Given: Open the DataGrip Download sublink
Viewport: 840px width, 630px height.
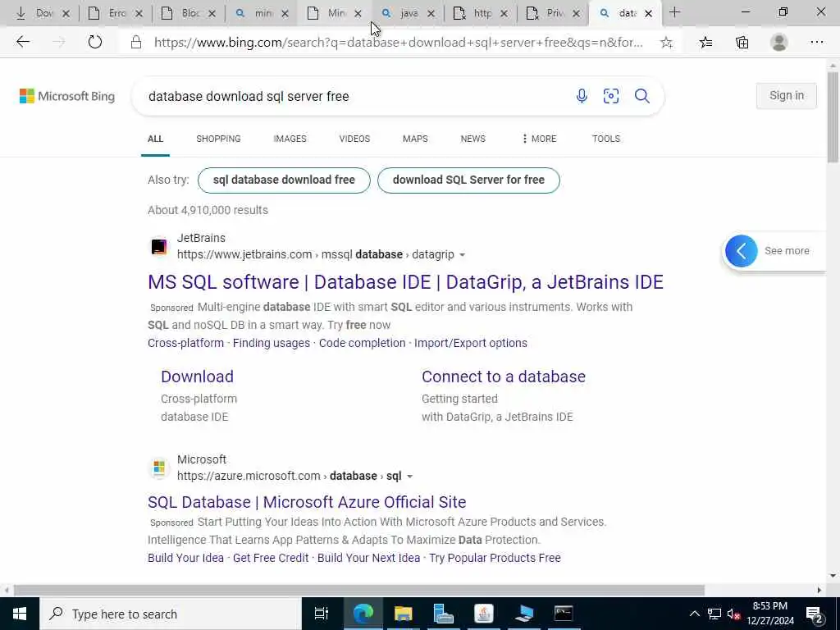Looking at the screenshot, I should point(197,377).
